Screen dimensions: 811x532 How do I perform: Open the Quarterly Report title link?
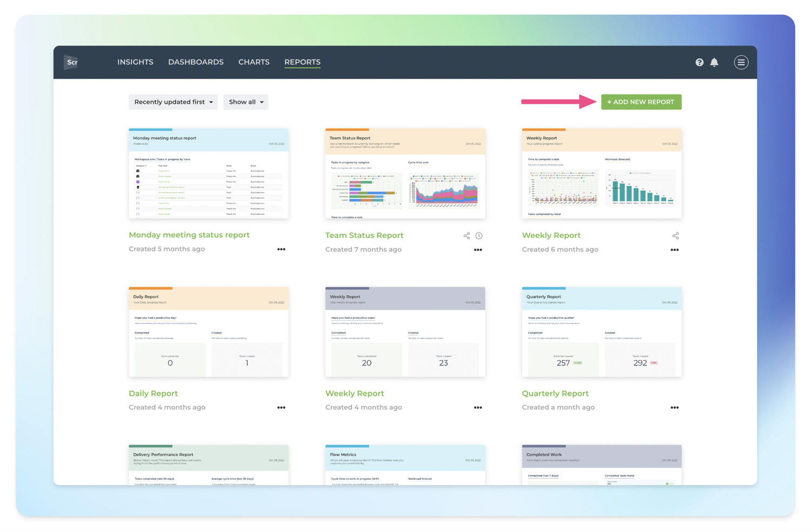click(x=555, y=393)
